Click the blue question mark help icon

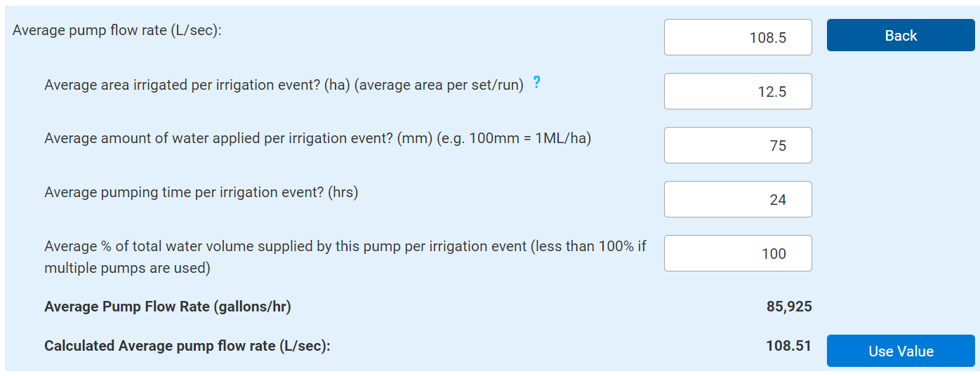point(537,83)
